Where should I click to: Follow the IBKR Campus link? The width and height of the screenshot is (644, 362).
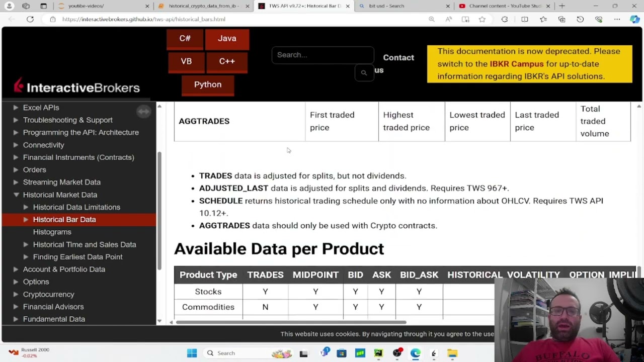517,64
